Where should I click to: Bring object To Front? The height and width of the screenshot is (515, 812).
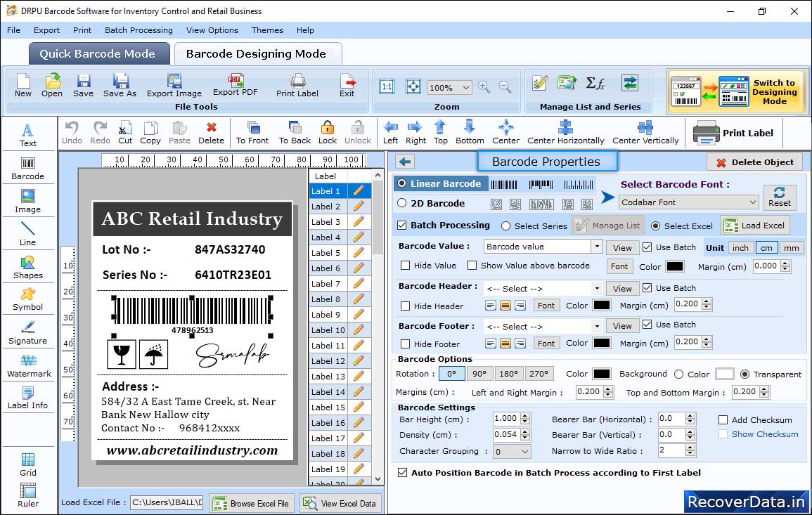[x=252, y=133]
